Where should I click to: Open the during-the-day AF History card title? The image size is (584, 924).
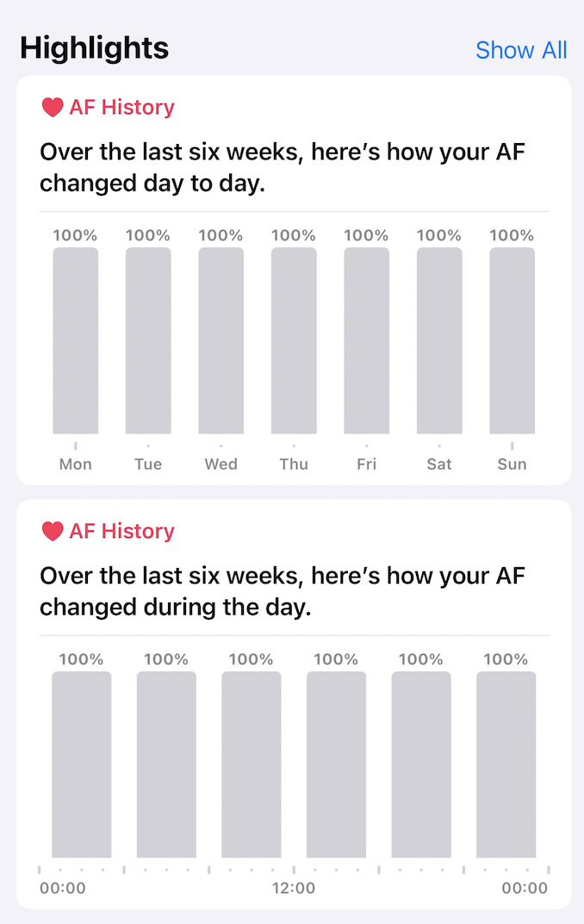coord(121,531)
